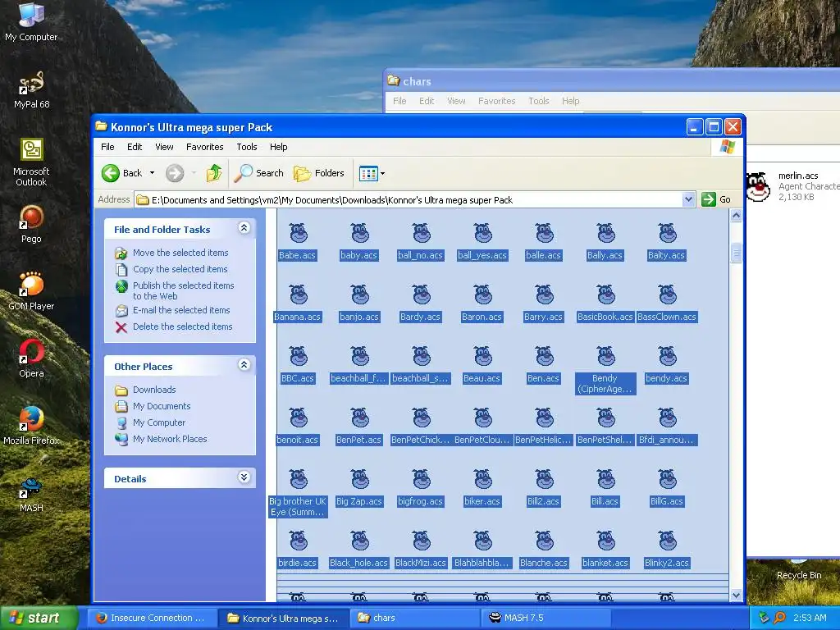Select the Big Zap.acs file

coord(359,487)
